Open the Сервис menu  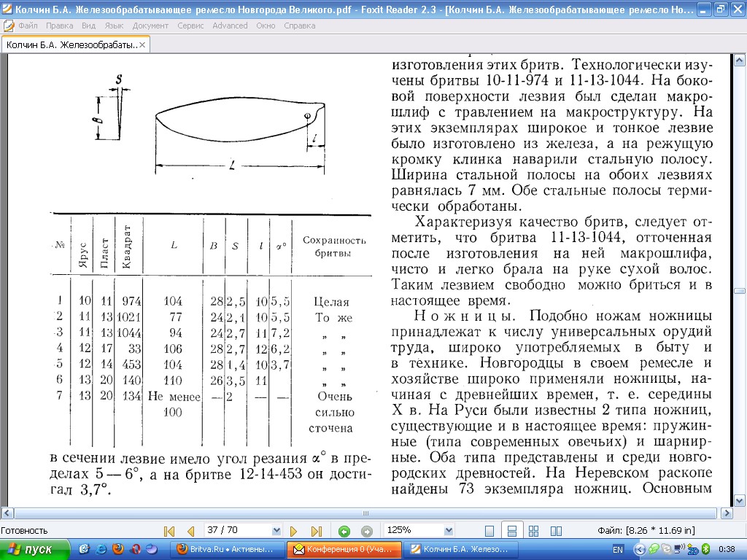190,26
